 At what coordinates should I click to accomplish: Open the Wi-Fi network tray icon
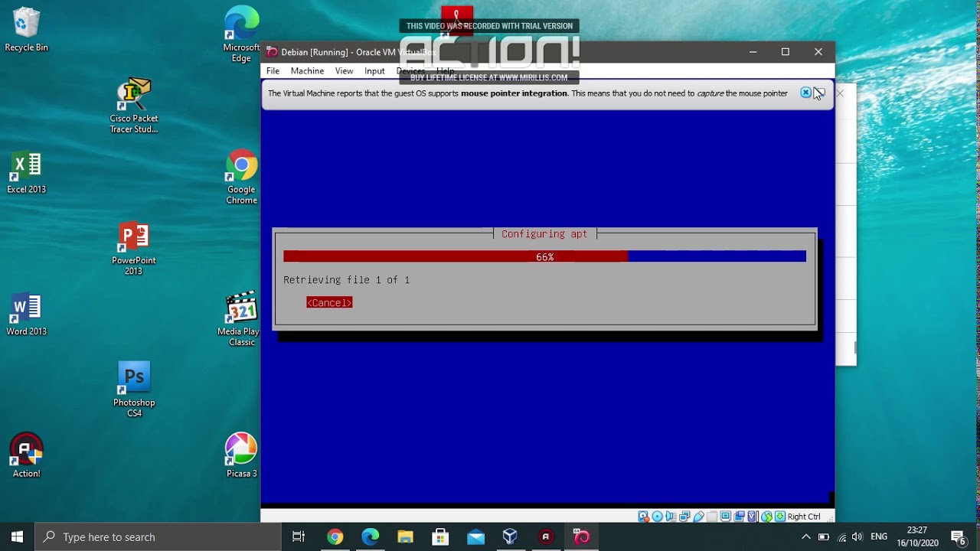(x=841, y=537)
